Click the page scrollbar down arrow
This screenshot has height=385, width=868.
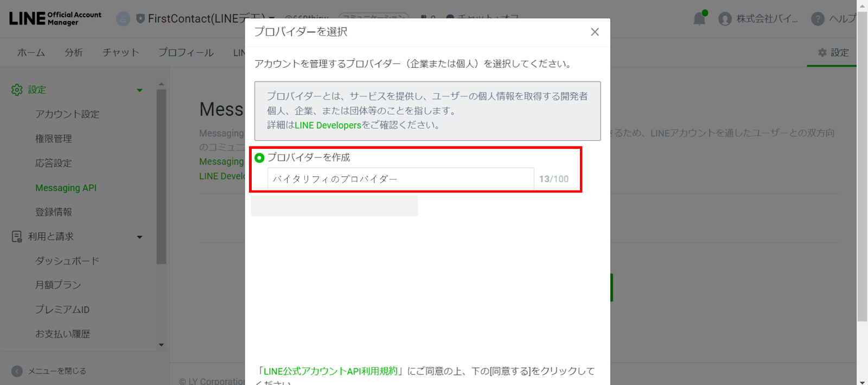pyautogui.click(x=862, y=381)
